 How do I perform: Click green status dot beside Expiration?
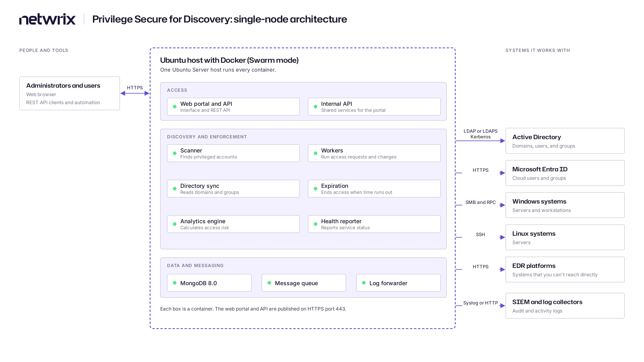point(316,189)
